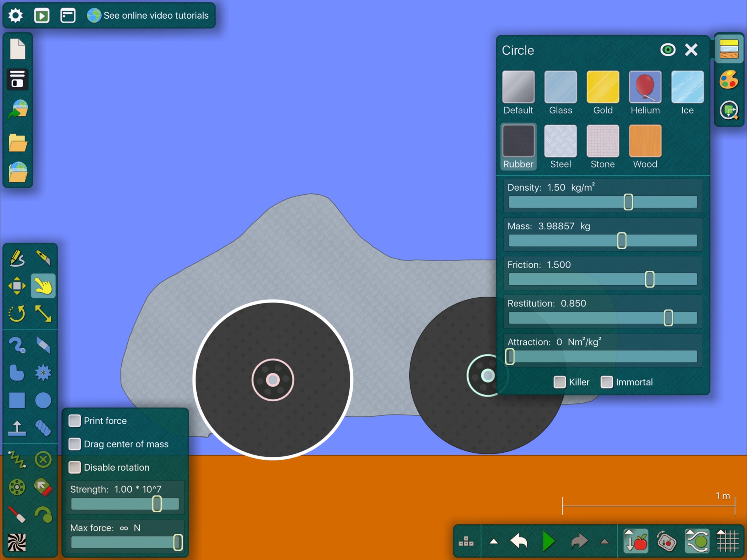Choose the Steel material
The height and width of the screenshot is (560, 747).
(x=561, y=147)
